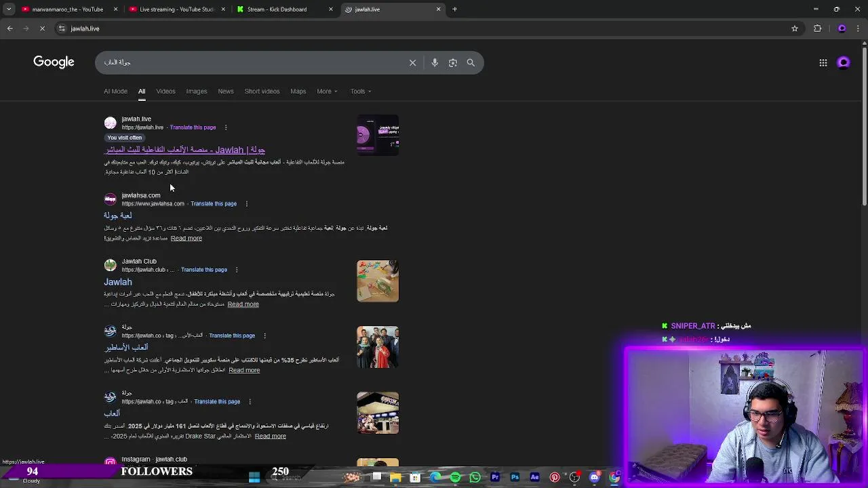Click Translate this page for jawlah.live

193,127
